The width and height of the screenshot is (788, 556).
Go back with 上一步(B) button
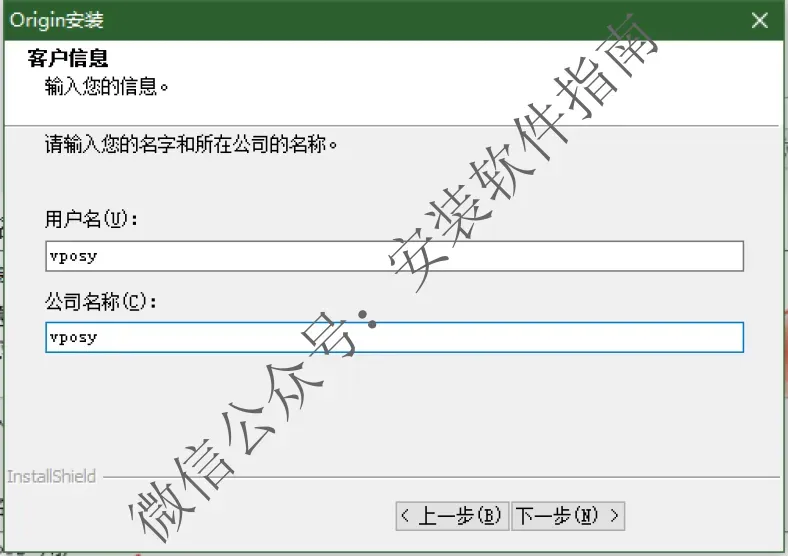tap(452, 516)
